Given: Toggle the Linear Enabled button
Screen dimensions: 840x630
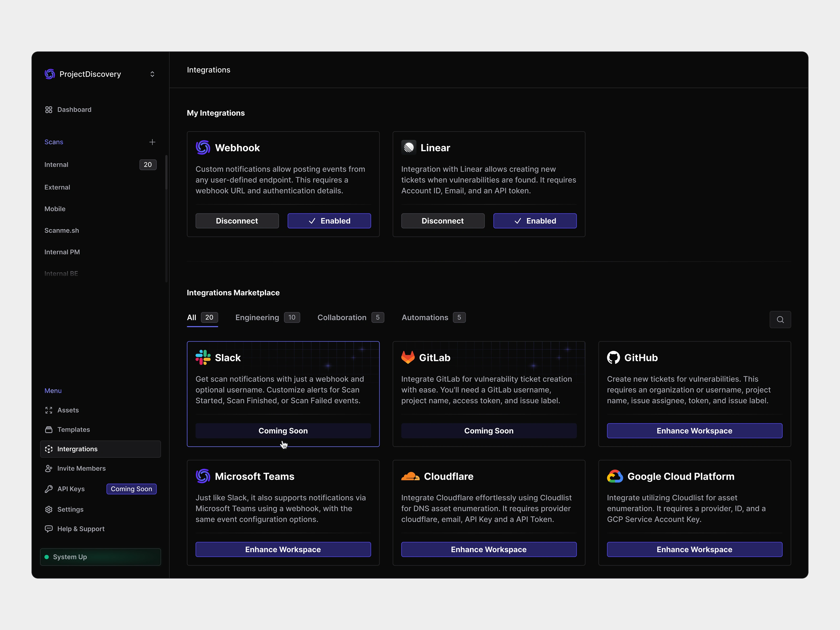Looking at the screenshot, I should click(x=535, y=221).
